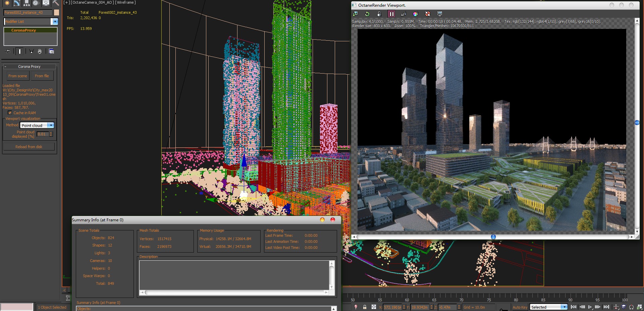
Task: Go to End frame playback button
Action: click(x=606, y=307)
